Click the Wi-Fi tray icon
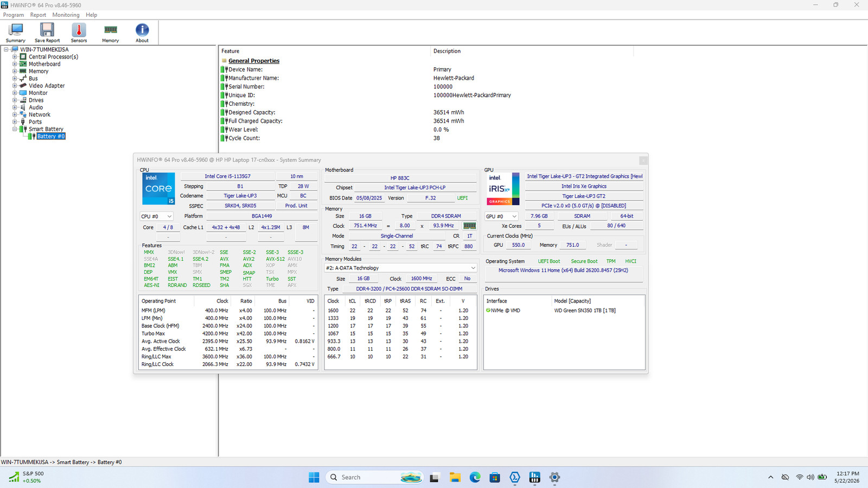 799,477
